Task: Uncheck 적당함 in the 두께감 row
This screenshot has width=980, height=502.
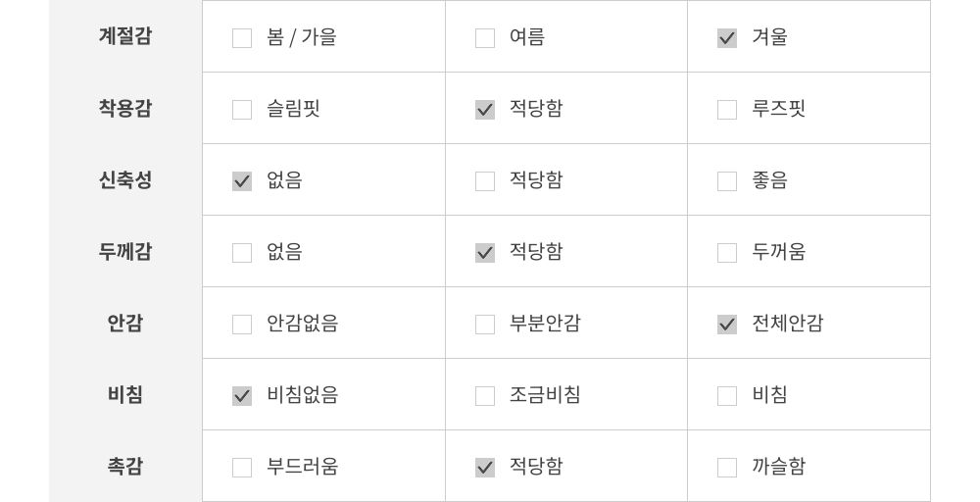Action: tap(485, 253)
